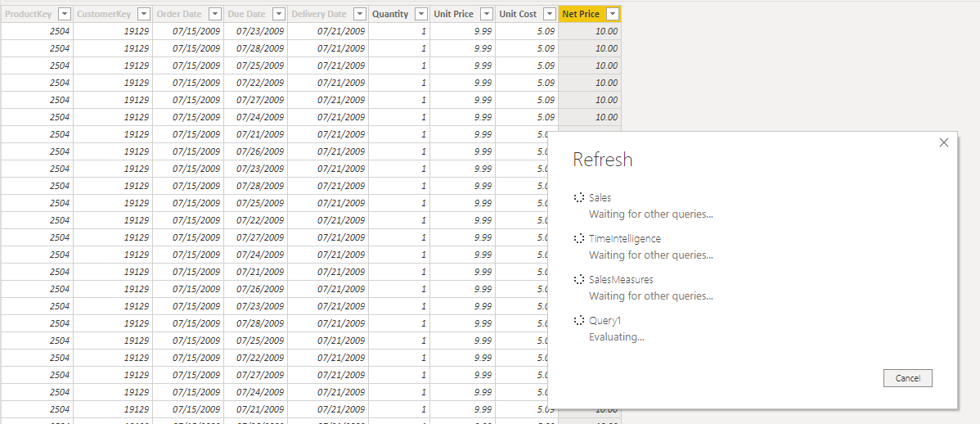Click the Sales query spinner icon
980x424 pixels.
[579, 197]
